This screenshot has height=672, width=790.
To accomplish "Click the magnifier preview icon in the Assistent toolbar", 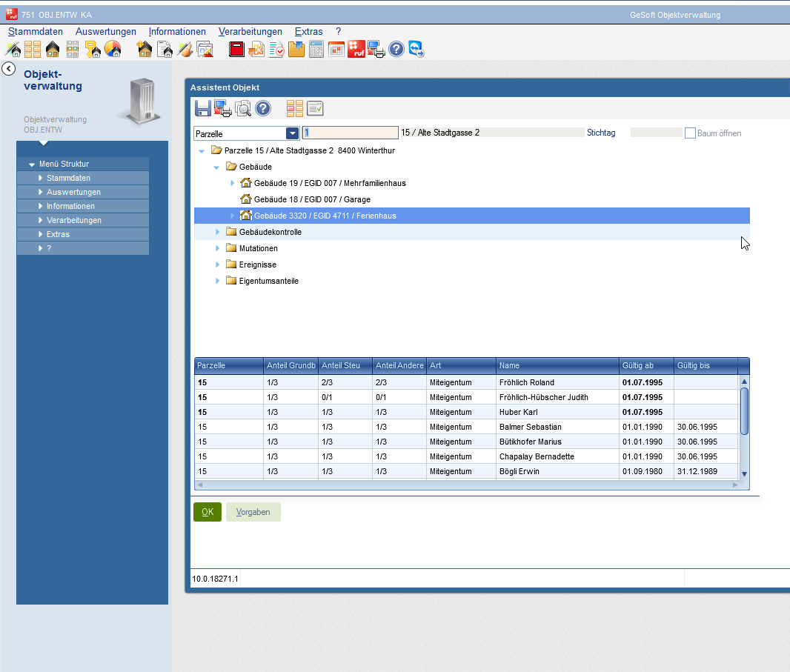I will pyautogui.click(x=243, y=108).
